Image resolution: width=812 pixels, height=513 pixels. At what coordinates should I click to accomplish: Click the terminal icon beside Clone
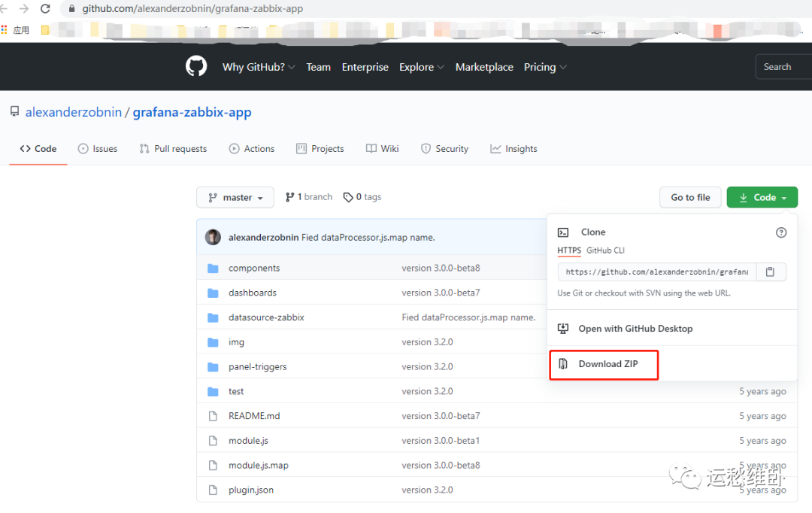coord(563,232)
